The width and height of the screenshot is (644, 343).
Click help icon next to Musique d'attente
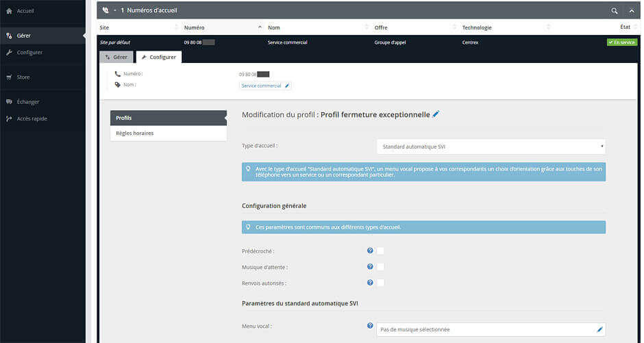tap(370, 267)
